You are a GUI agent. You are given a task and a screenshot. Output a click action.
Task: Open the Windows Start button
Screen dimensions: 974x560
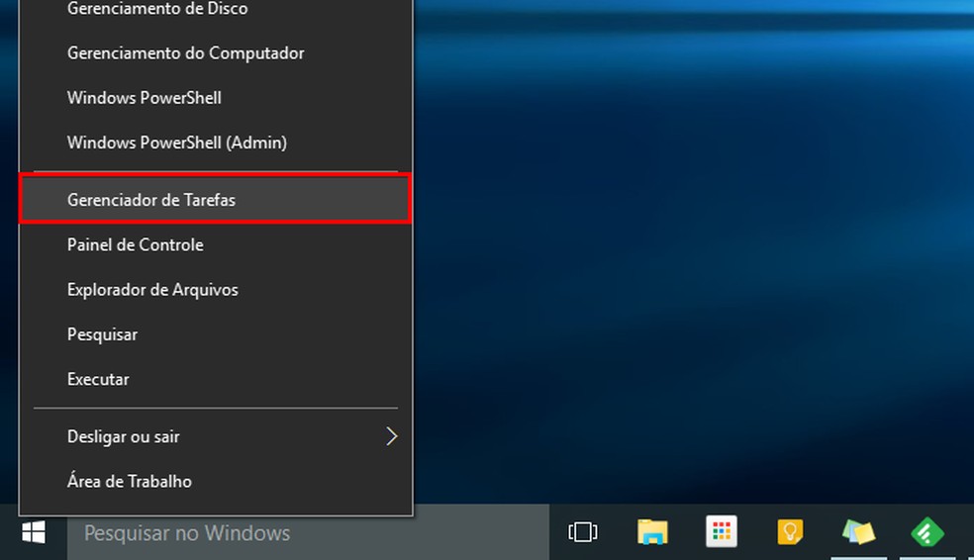click(34, 532)
